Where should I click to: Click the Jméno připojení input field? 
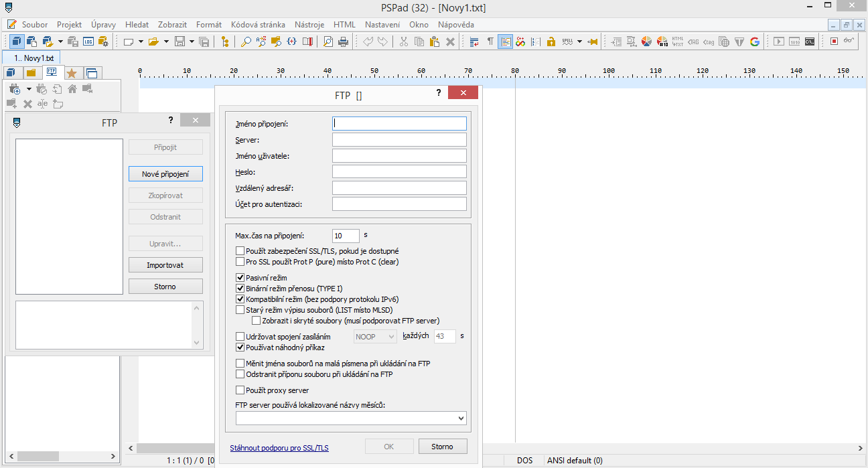pyautogui.click(x=399, y=123)
